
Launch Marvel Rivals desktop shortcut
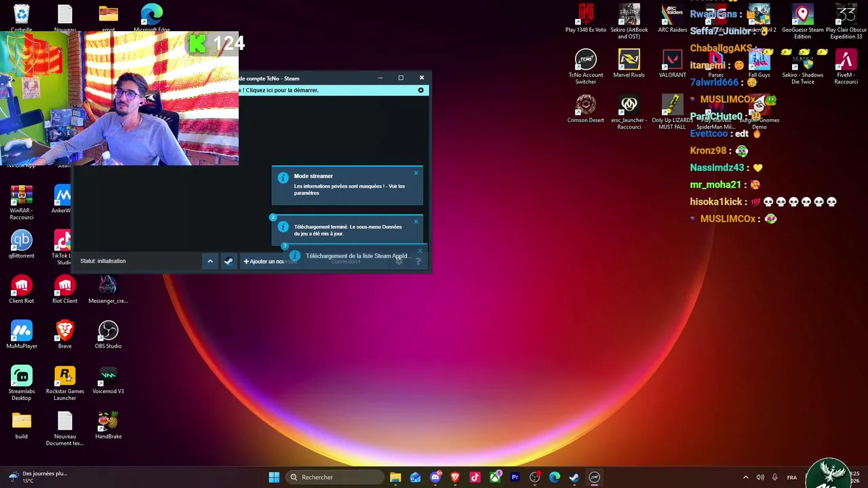pyautogui.click(x=629, y=64)
